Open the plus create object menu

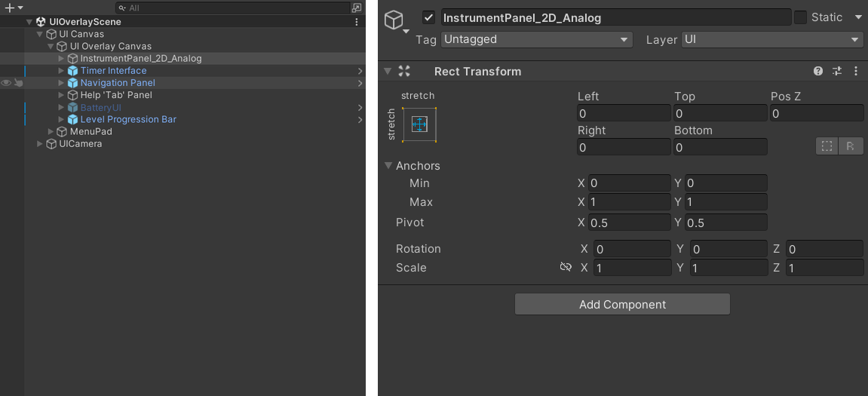click(x=14, y=8)
